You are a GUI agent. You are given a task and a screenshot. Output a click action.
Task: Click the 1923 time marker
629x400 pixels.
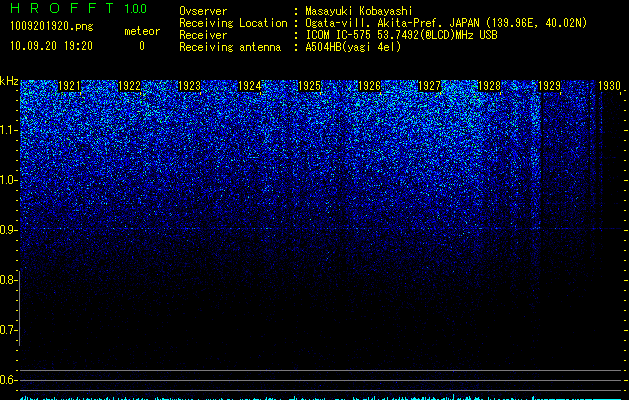pos(189,86)
